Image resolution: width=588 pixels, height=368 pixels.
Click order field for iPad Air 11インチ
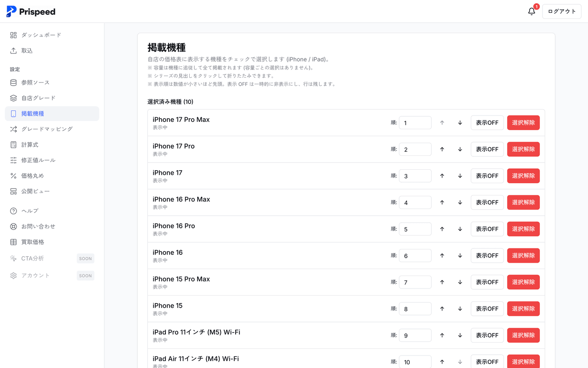pos(415,362)
